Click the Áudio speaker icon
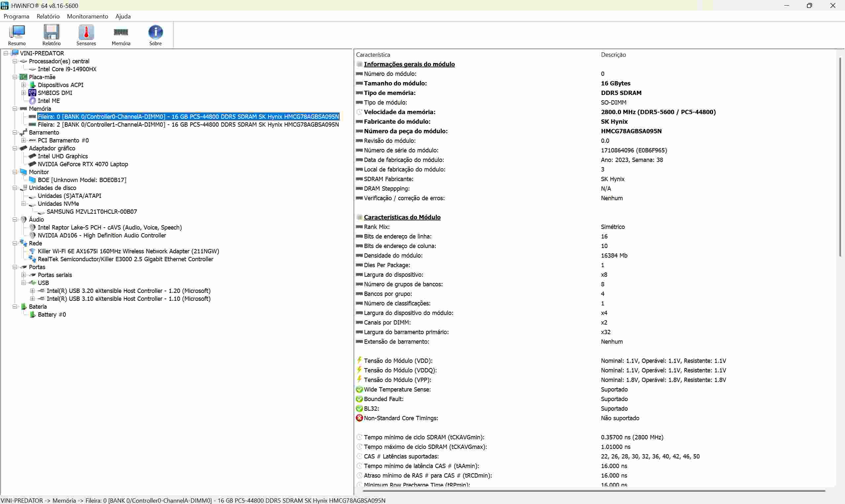 click(23, 219)
